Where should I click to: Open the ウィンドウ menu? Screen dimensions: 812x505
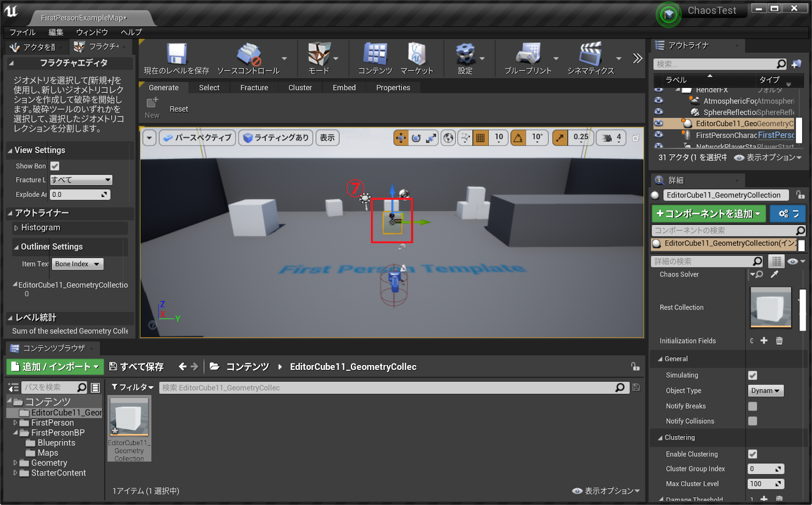point(92,32)
